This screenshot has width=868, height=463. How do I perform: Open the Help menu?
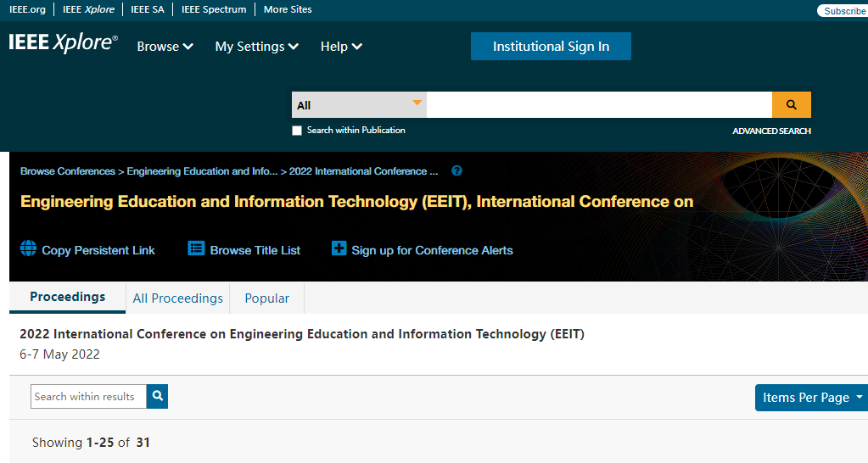(x=341, y=47)
